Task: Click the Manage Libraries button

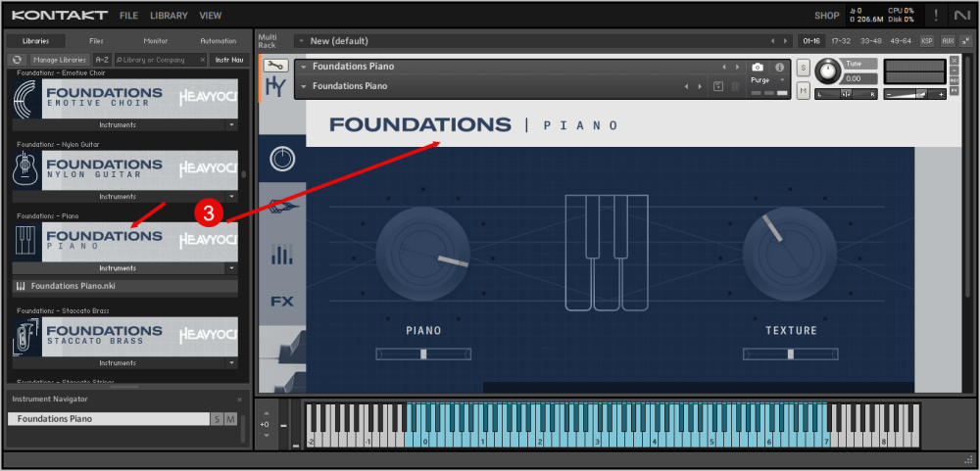Action: point(60,60)
